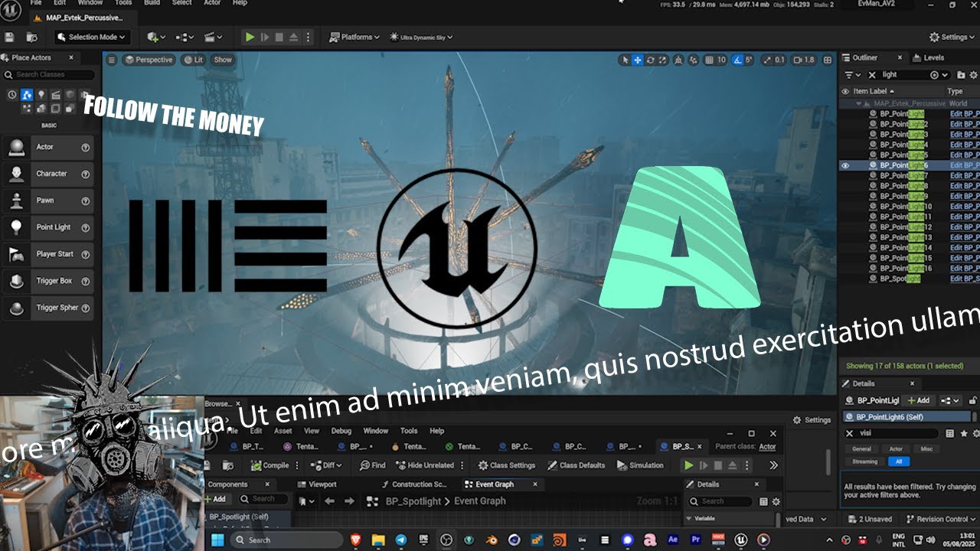Open the Content Browser folder-search icon
The width and height of the screenshot is (980, 551).
(x=31, y=37)
